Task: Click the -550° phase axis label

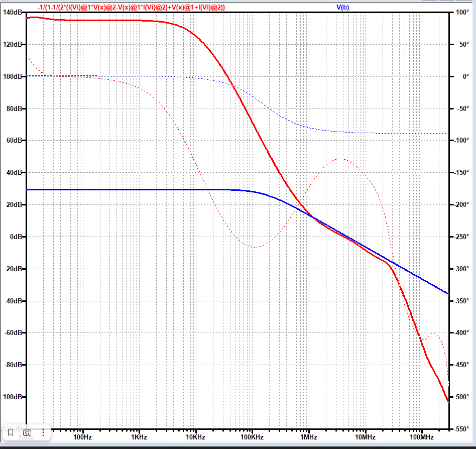Action: 460,429
